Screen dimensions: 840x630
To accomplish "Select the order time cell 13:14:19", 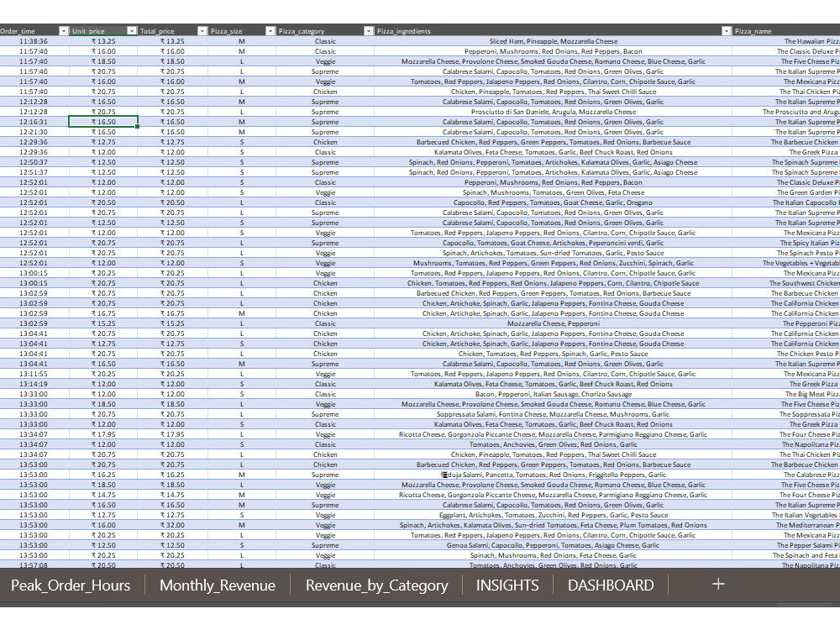I will (34, 384).
